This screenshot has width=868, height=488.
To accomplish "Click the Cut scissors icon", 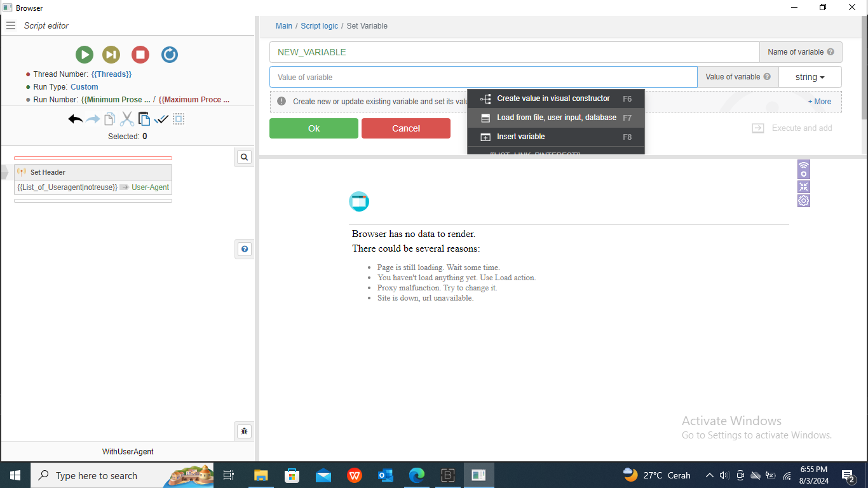I will coord(127,119).
